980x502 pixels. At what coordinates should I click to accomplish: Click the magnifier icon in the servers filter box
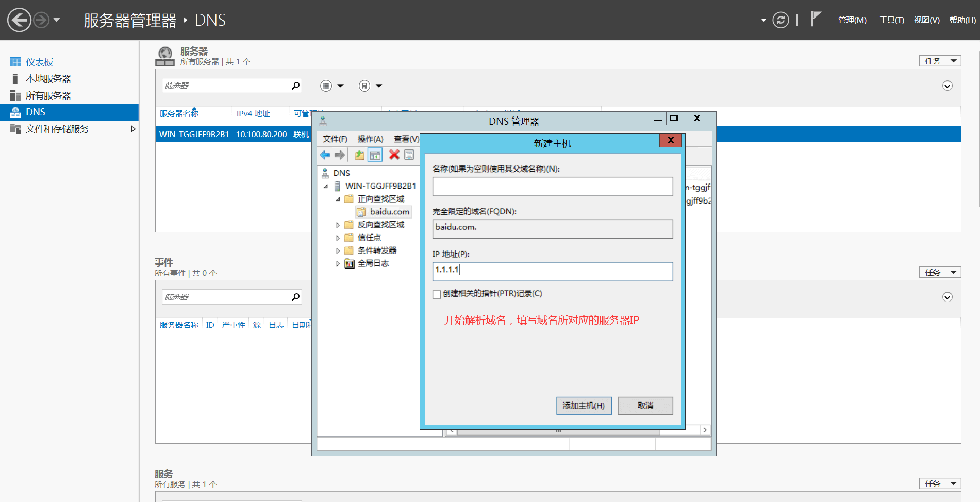pos(295,86)
